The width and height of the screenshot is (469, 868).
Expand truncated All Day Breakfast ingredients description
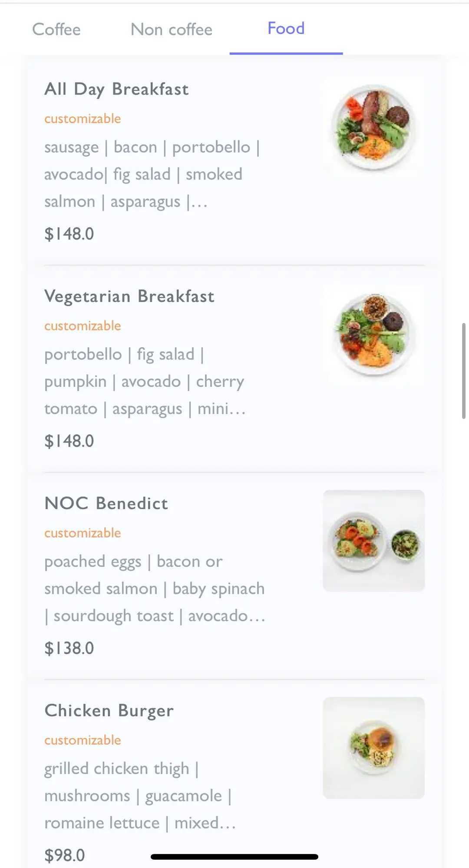[152, 174]
